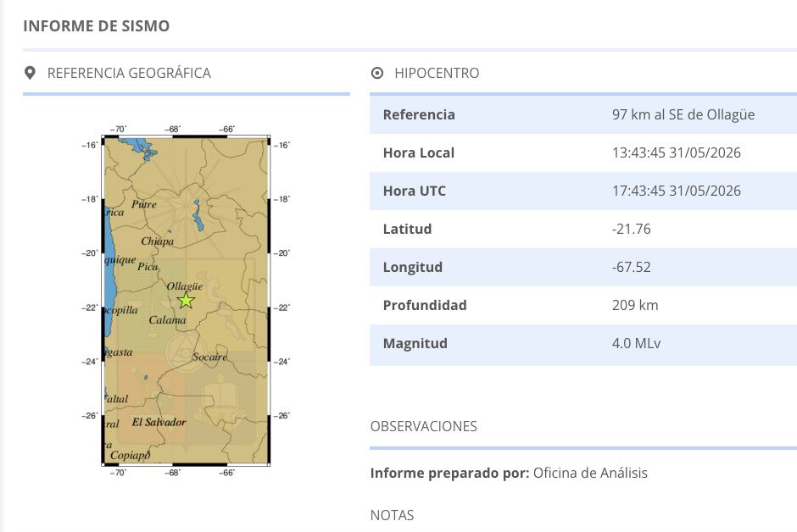
Task: Select the reference value 97 km al SE de Ollagüe
Action: coord(683,114)
